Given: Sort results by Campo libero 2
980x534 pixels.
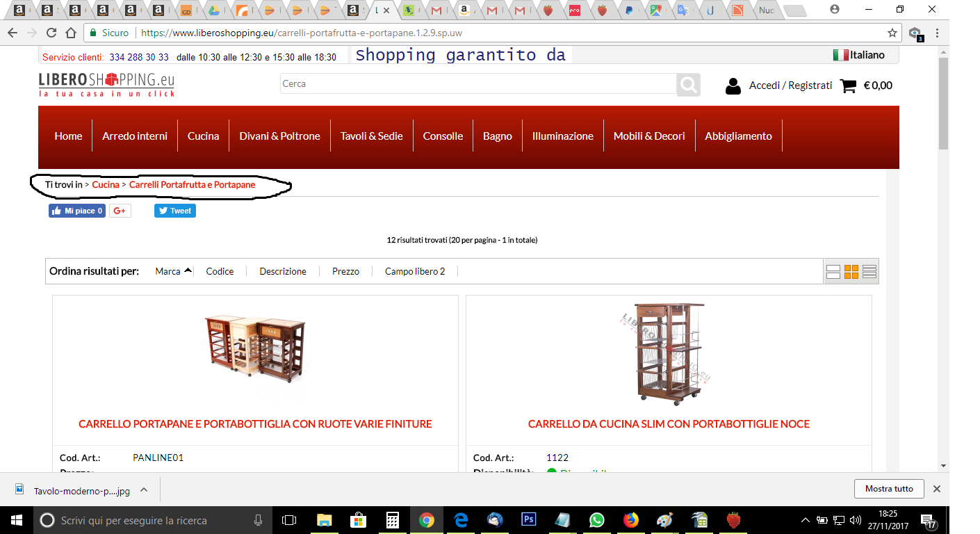Looking at the screenshot, I should tap(415, 271).
